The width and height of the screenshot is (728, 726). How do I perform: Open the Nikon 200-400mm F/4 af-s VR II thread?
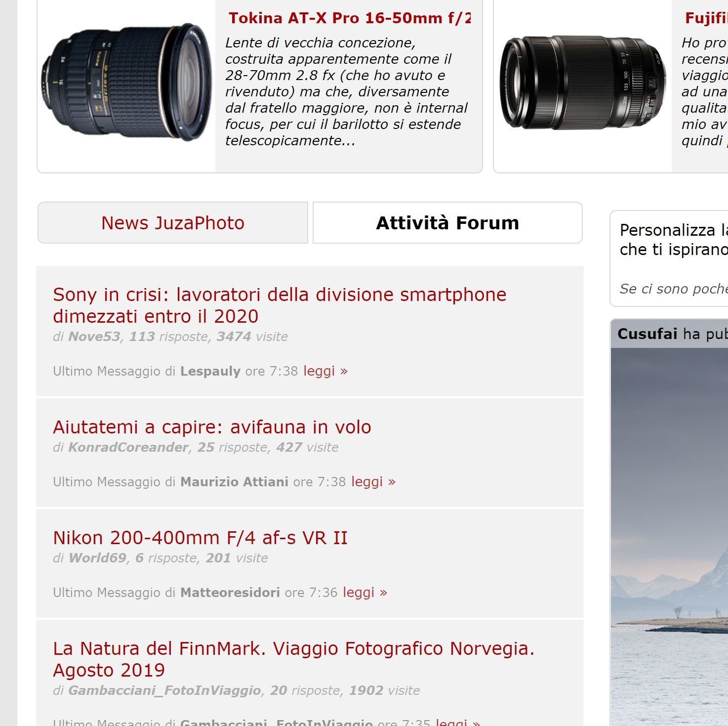pyautogui.click(x=200, y=538)
